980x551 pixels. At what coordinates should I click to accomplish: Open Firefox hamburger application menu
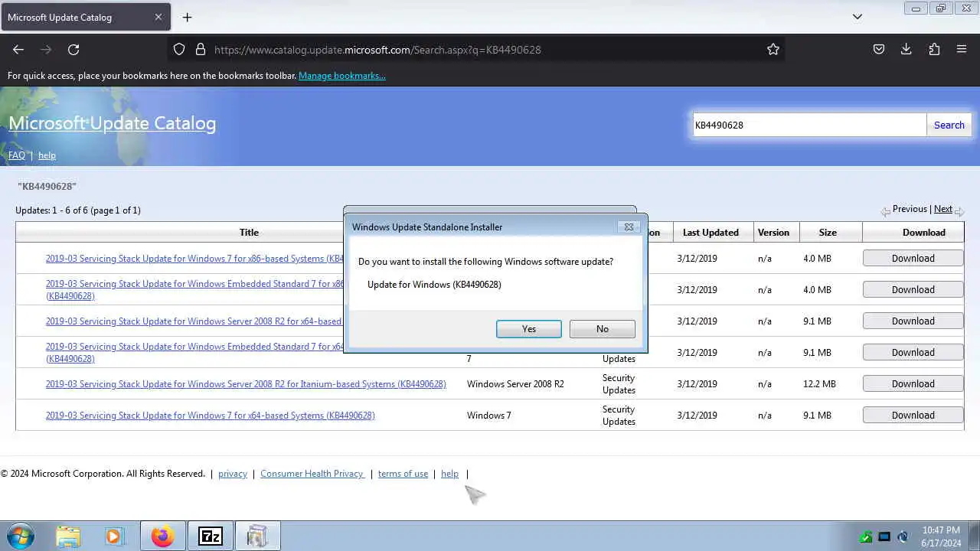pyautogui.click(x=962, y=50)
